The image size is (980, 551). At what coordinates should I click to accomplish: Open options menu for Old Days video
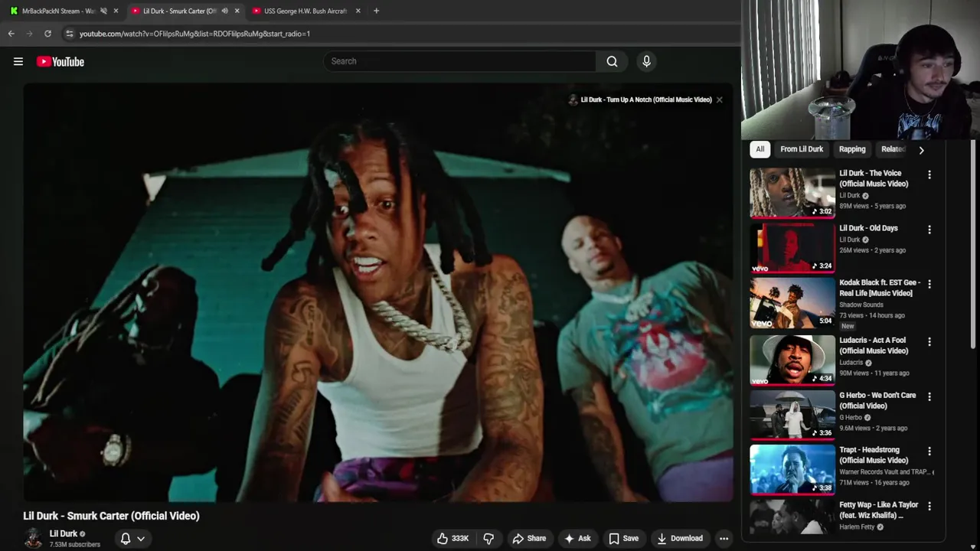point(929,230)
